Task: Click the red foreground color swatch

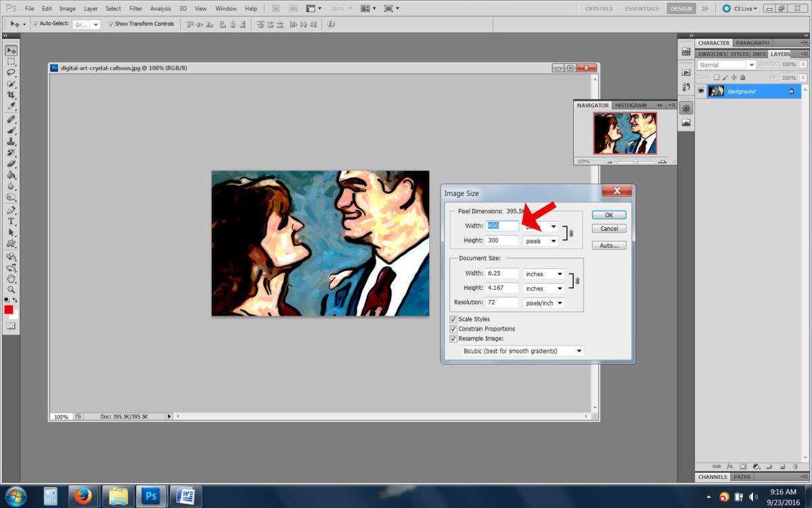Action: click(9, 310)
